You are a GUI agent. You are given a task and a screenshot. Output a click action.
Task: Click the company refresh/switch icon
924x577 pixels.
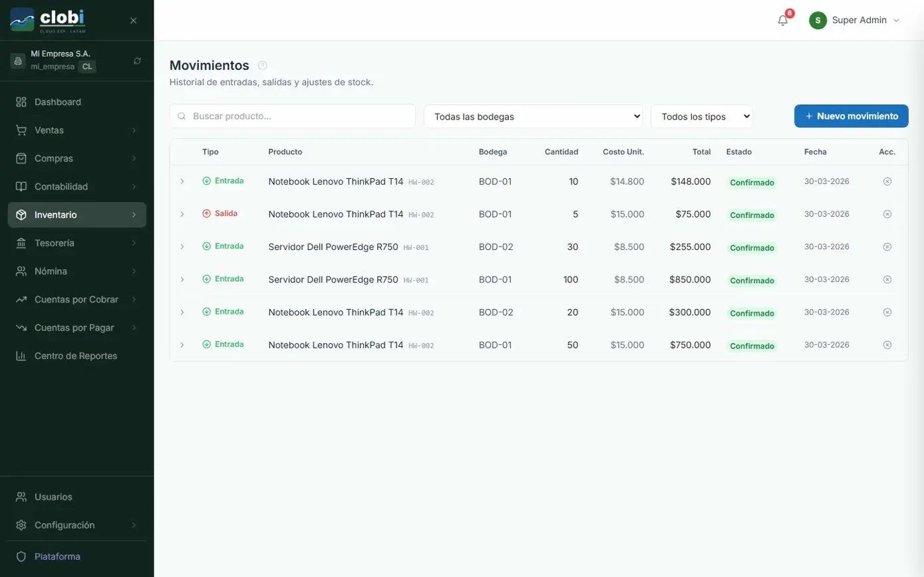137,60
